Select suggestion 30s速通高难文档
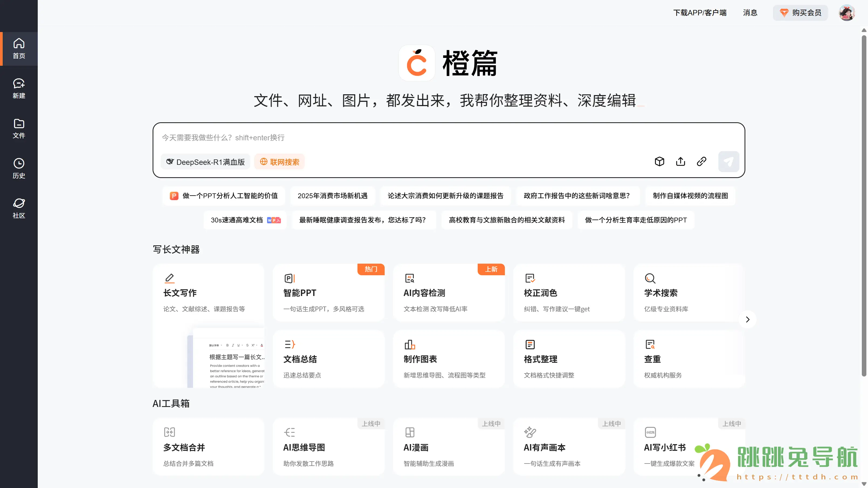This screenshot has width=868, height=488. click(245, 220)
